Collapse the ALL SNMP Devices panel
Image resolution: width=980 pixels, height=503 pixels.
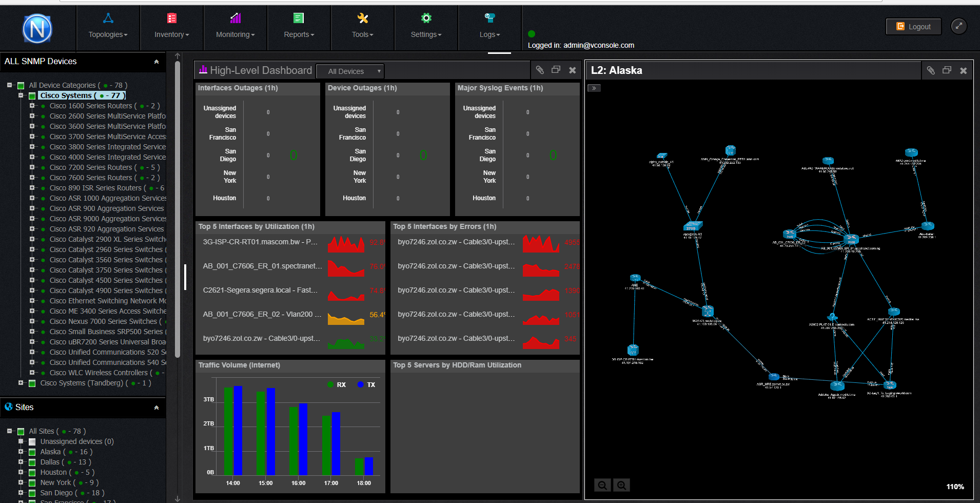pyautogui.click(x=156, y=62)
